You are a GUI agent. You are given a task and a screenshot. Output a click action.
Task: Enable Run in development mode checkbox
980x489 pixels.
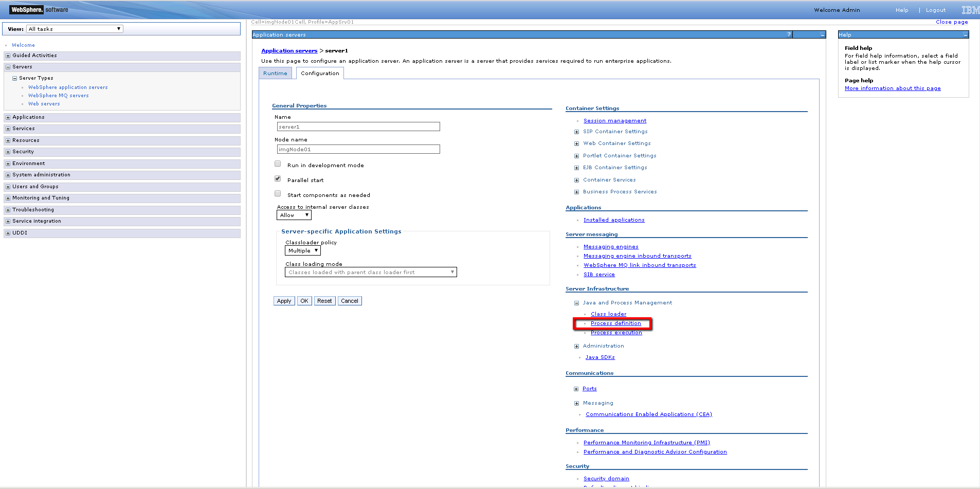point(278,164)
